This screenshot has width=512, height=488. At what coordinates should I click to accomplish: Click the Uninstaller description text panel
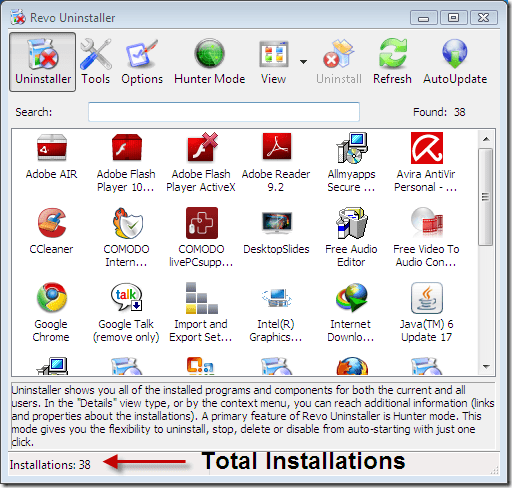tap(253, 416)
